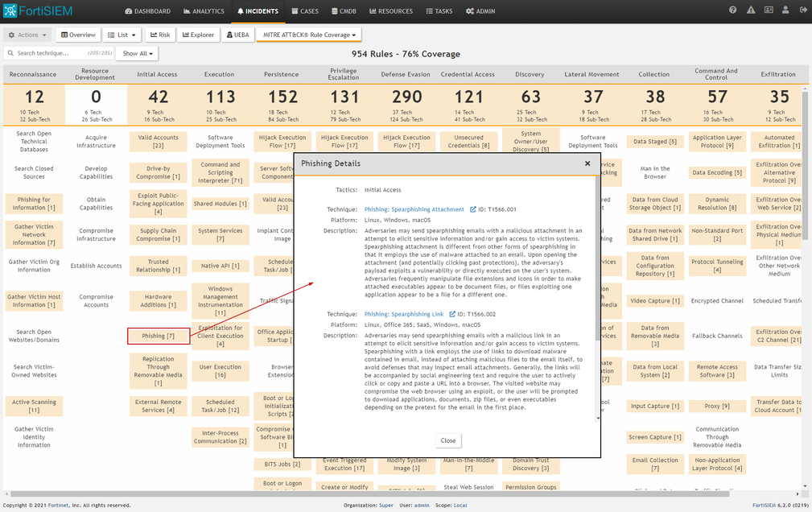Click the Search technique input field

click(59, 53)
